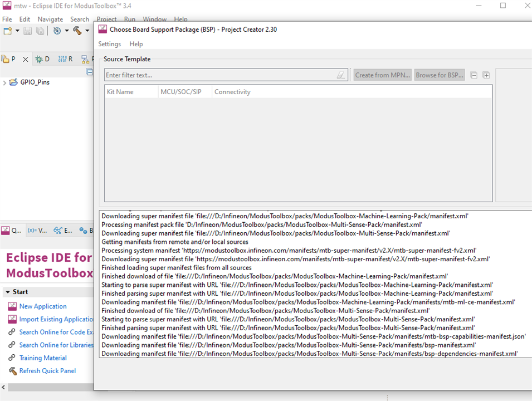Click the Collapse All icon in Project Explorer
The height and width of the screenshot is (401, 532).
tap(90, 72)
